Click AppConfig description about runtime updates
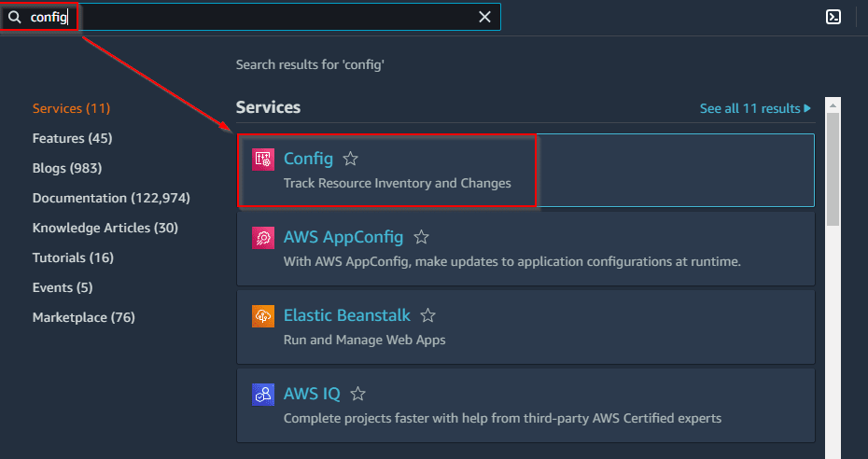Viewport: 868px width, 459px height. coord(512,261)
